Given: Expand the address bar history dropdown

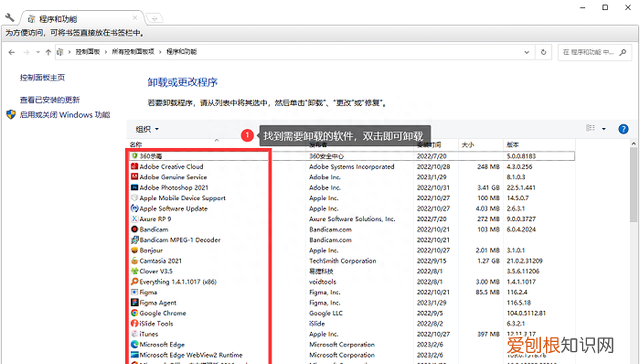Looking at the screenshot, I should [x=527, y=52].
